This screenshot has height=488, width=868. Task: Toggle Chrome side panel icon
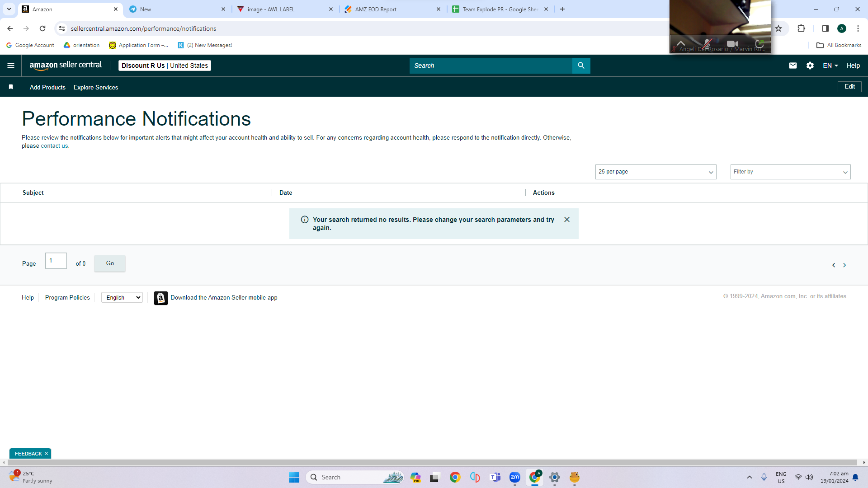(825, 28)
